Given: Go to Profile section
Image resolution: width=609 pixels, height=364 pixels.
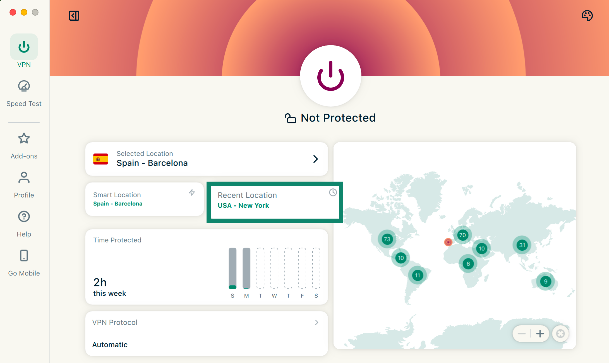Looking at the screenshot, I should pos(24,178).
